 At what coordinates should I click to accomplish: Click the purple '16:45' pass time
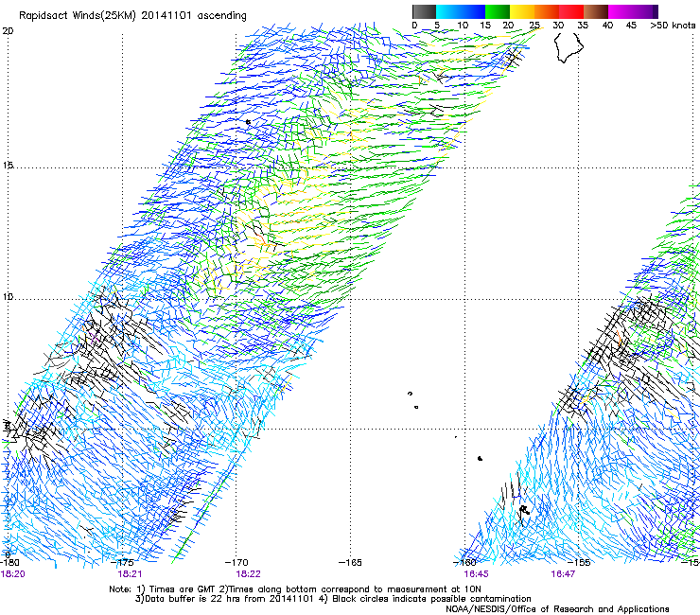[476, 574]
